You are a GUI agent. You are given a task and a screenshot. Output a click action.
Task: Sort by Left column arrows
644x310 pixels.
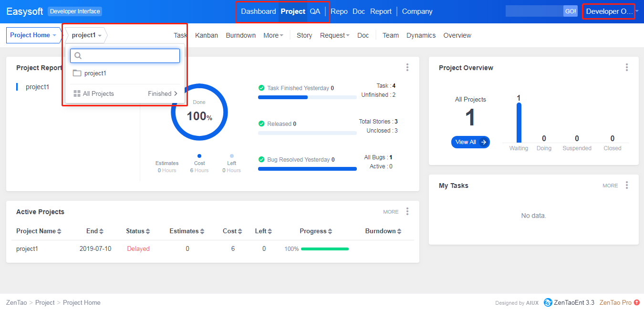(x=270, y=231)
